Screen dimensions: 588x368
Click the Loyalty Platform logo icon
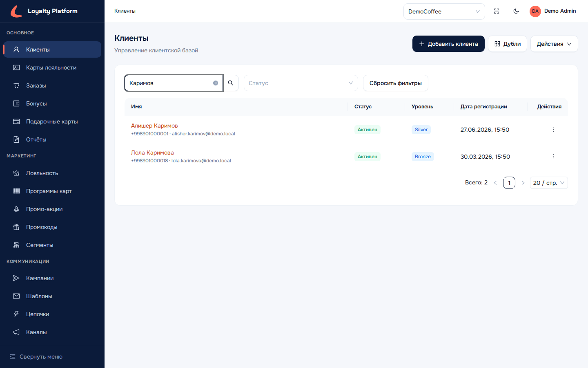(16, 11)
